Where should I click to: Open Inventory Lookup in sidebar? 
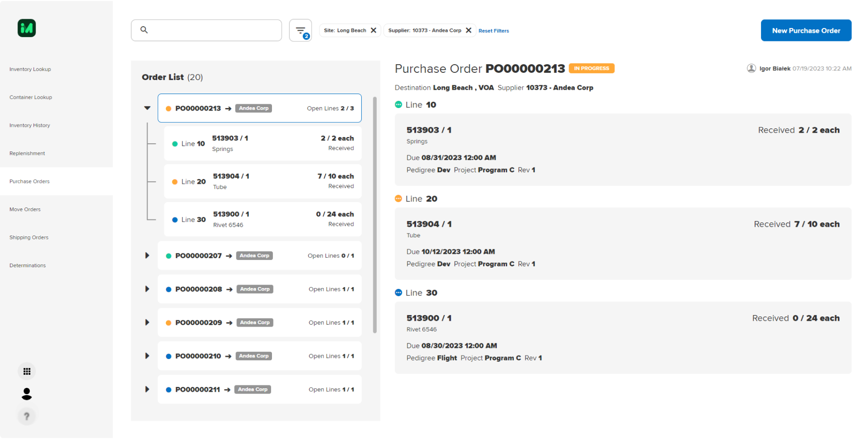click(30, 69)
